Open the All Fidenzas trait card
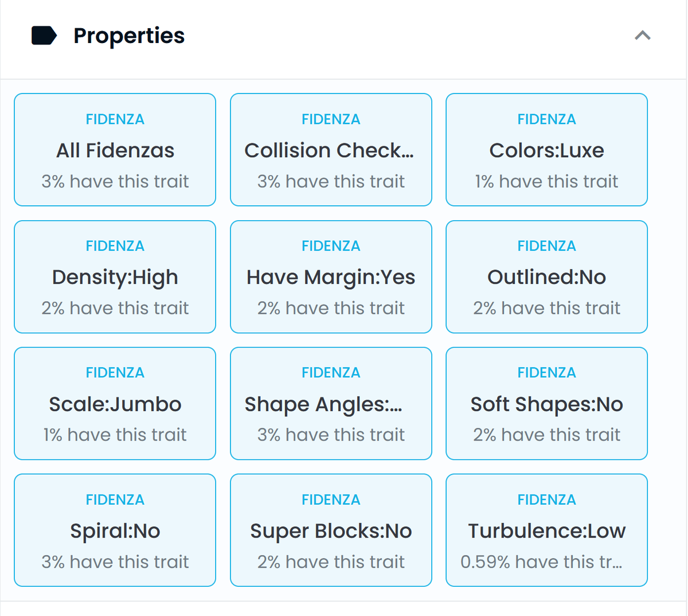Image resolution: width=688 pixels, height=616 pixels. point(115,150)
